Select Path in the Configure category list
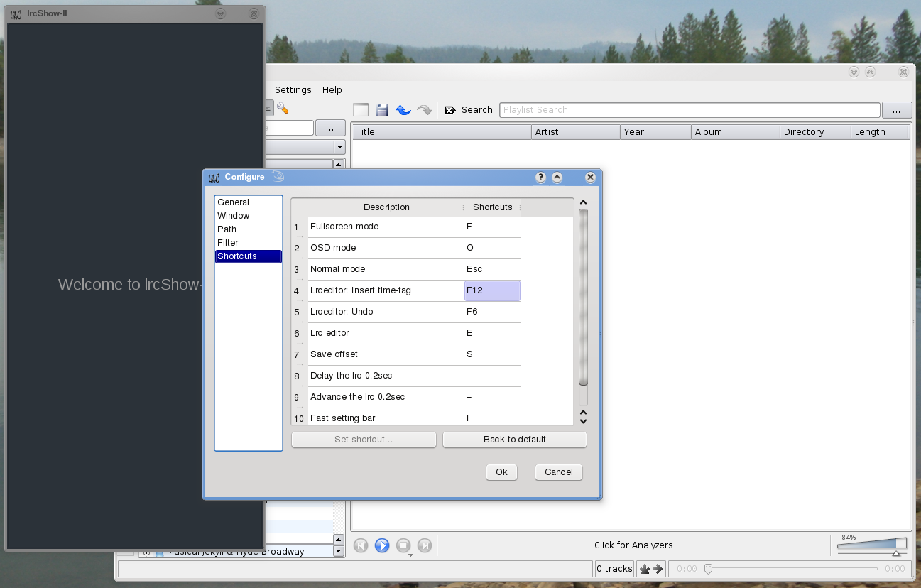921x588 pixels. click(249, 229)
